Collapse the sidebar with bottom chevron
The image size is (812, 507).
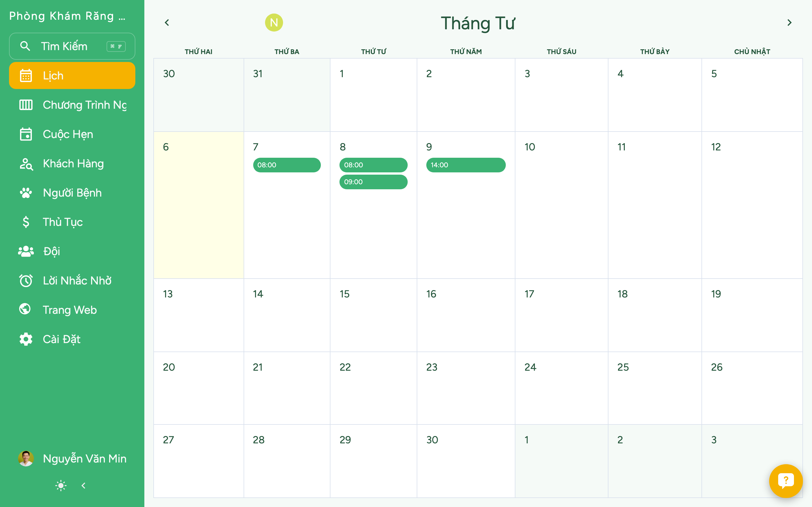83,485
